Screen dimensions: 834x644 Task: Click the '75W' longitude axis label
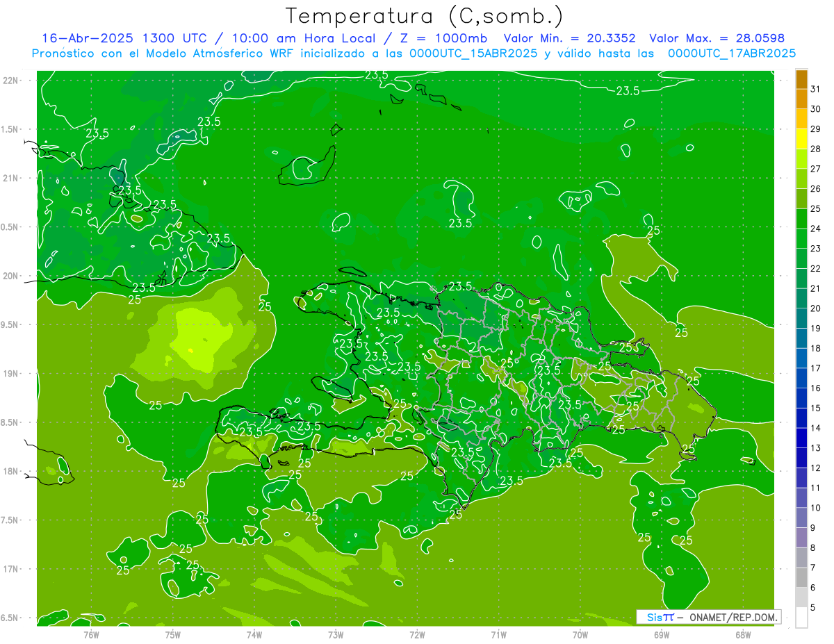click(173, 634)
